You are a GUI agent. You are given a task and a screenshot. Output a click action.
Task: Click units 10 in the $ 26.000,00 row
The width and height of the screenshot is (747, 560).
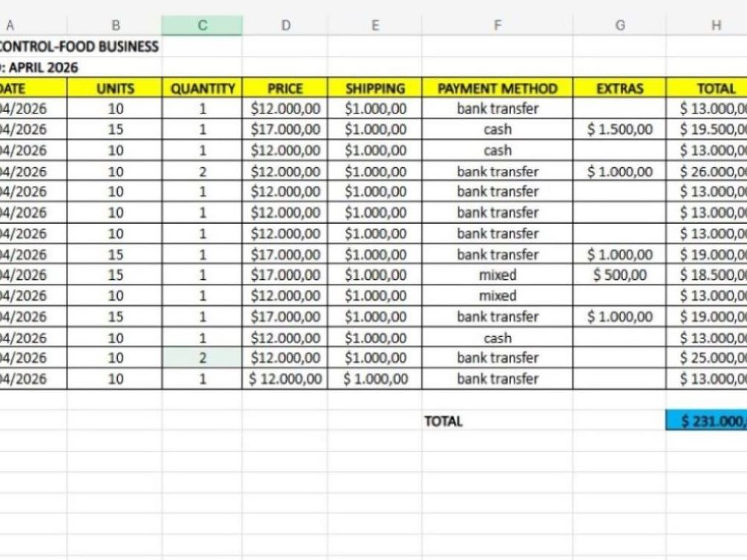point(115,171)
